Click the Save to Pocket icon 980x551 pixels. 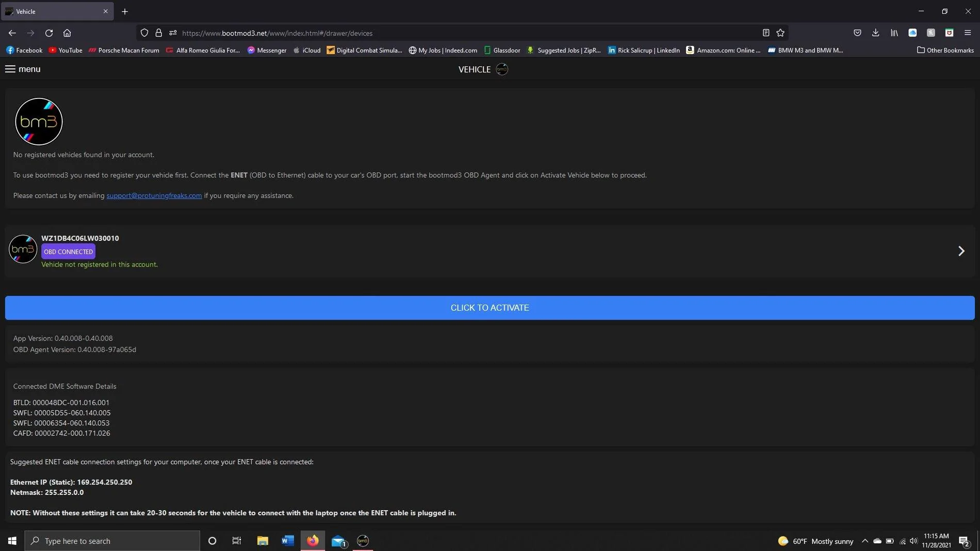(857, 33)
